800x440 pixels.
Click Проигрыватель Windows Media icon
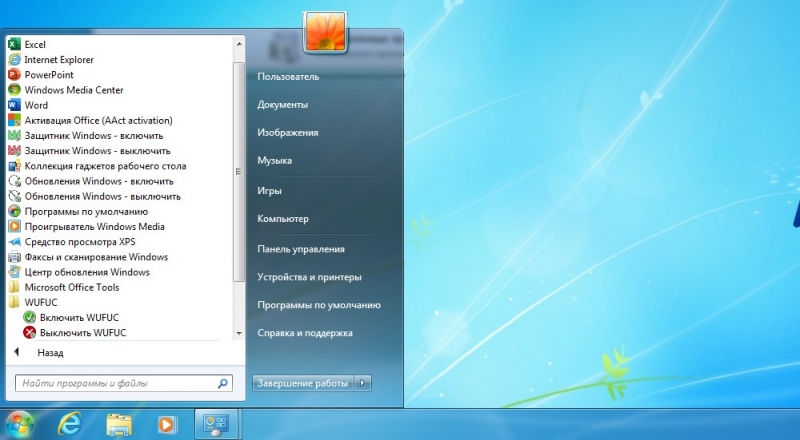pos(14,227)
